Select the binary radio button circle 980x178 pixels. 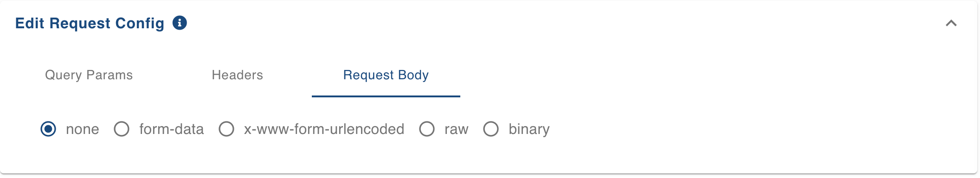[491, 129]
